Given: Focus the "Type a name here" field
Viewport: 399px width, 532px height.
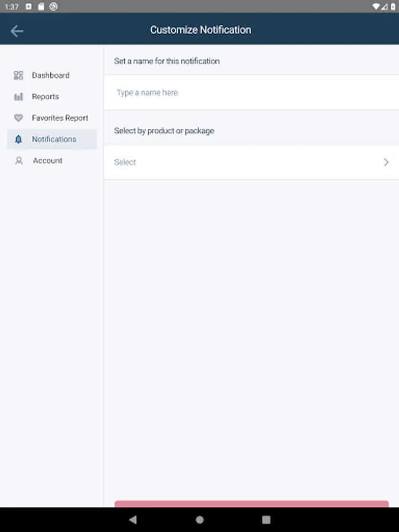Looking at the screenshot, I should (x=251, y=93).
